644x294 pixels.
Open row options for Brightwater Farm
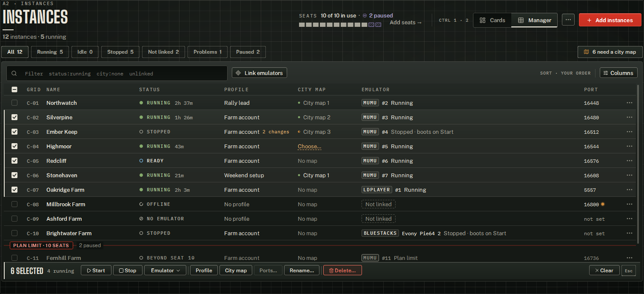(x=629, y=233)
